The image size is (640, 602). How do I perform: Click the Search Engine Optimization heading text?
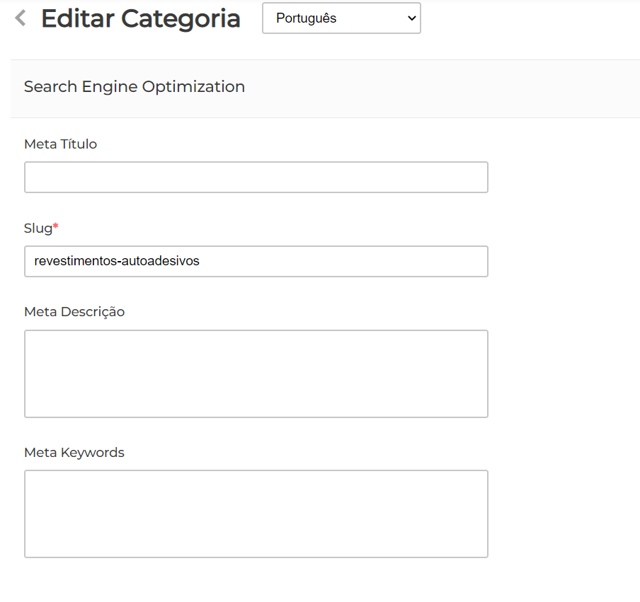coord(134,87)
